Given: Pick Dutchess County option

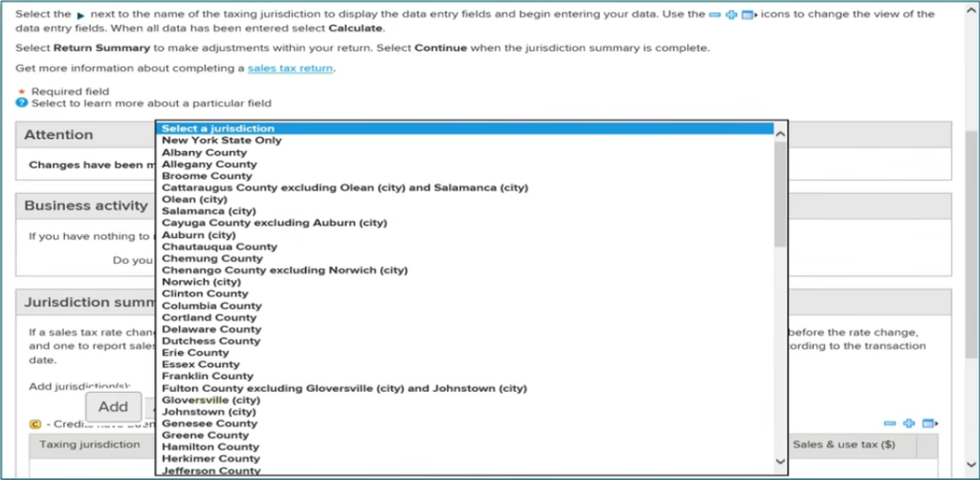Looking at the screenshot, I should (x=464, y=340).
